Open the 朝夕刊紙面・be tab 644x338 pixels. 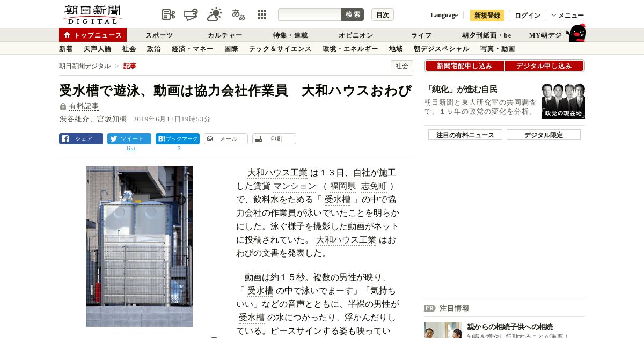487,35
